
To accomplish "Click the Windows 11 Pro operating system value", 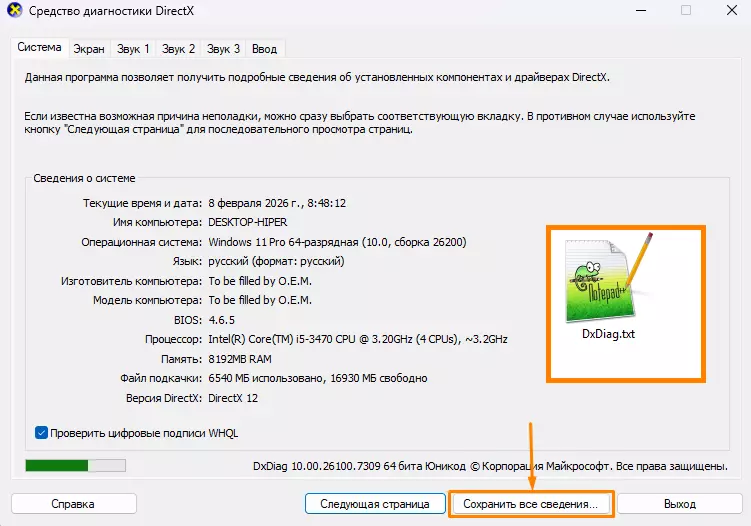I will [x=337, y=242].
